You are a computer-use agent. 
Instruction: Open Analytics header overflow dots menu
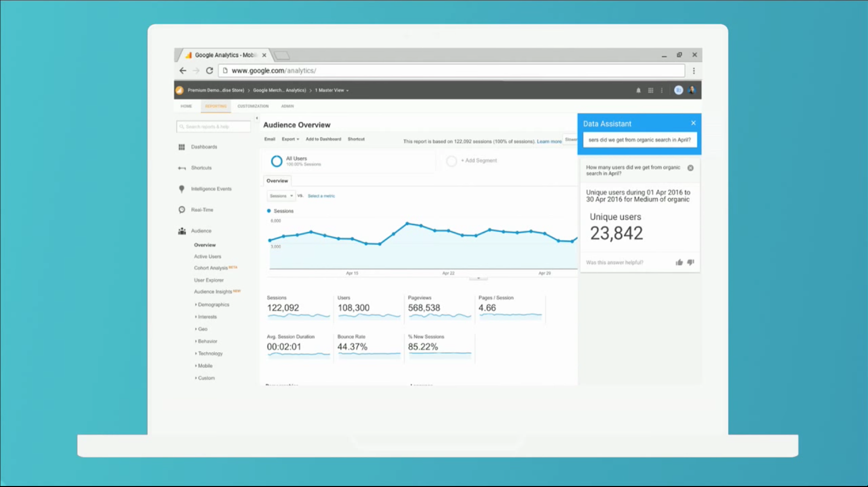tap(661, 90)
